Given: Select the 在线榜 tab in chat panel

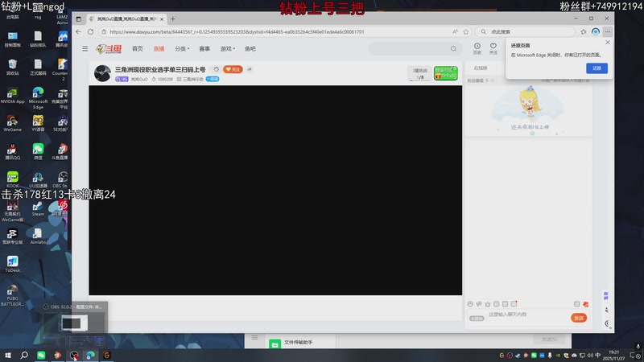Looking at the screenshot, I should point(480,68).
